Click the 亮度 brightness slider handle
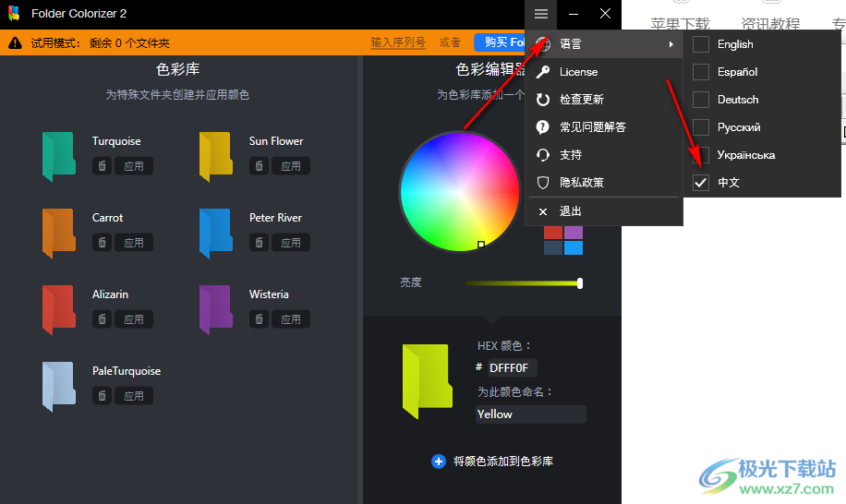The image size is (846, 504). coord(579,283)
